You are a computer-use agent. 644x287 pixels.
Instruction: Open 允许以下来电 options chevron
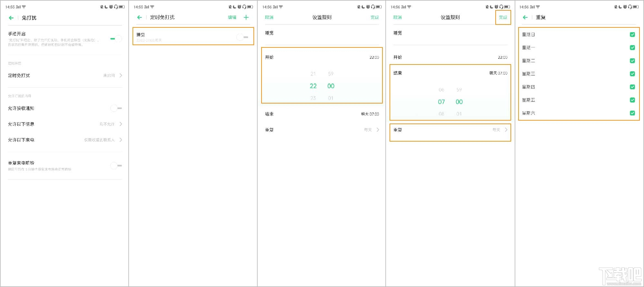[121, 140]
